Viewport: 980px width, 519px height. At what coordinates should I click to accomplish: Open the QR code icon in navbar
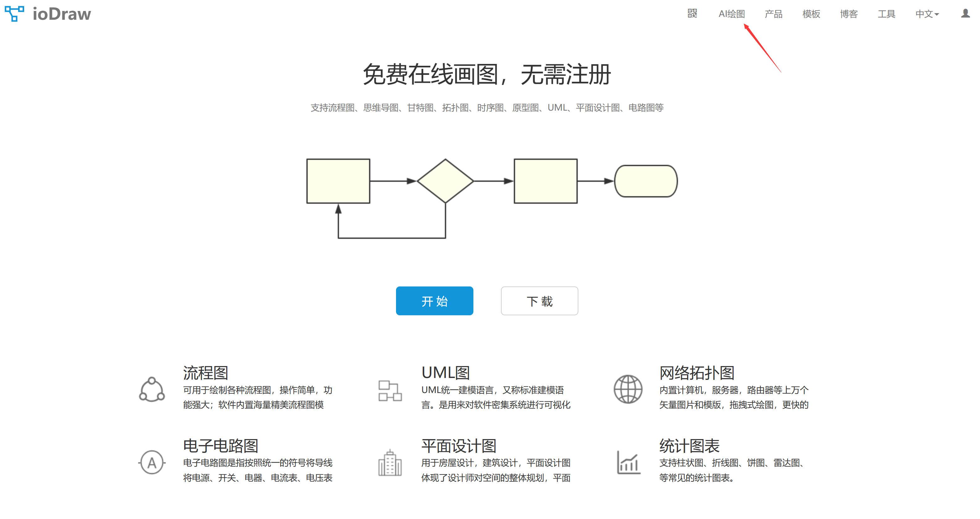[692, 14]
